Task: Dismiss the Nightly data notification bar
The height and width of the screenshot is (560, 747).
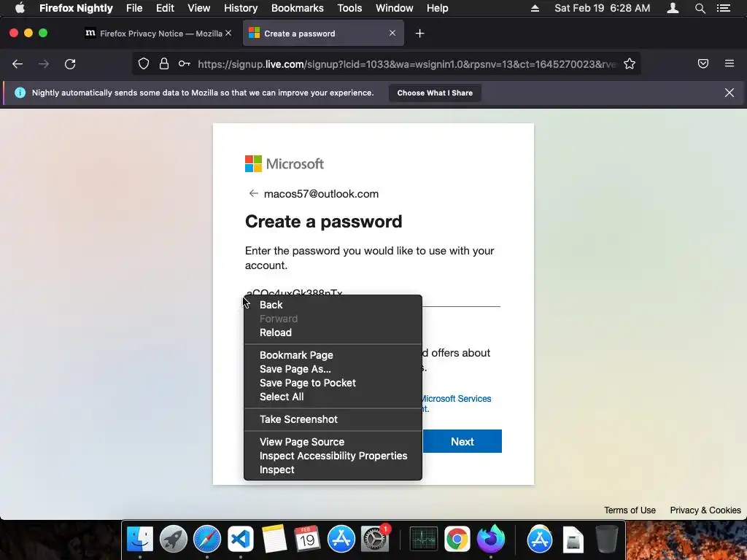Action: [729, 93]
